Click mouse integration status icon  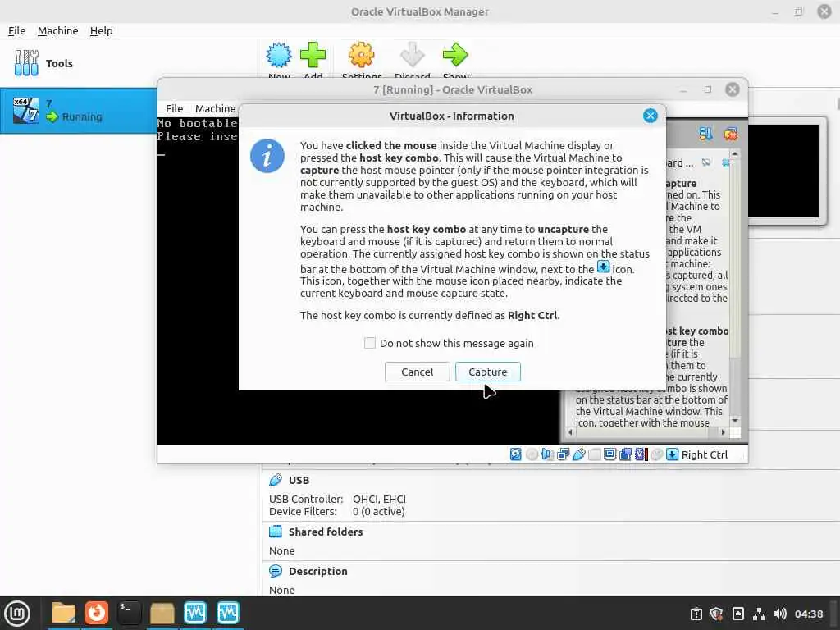[x=657, y=454]
